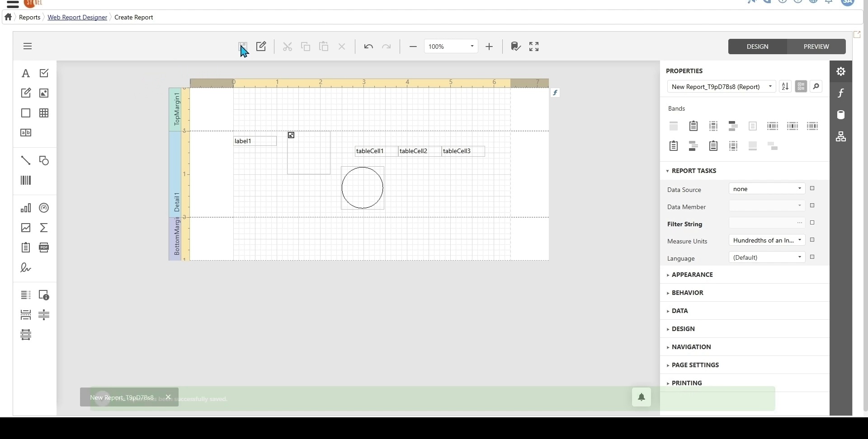
Task: Select the Sparkline tool
Action: pyautogui.click(x=26, y=228)
